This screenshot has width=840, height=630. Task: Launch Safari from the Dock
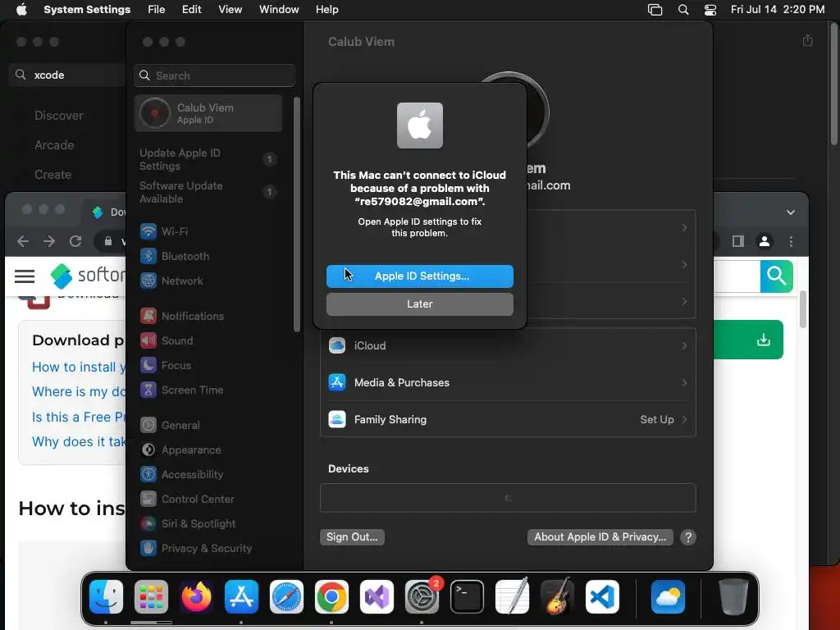(286, 597)
